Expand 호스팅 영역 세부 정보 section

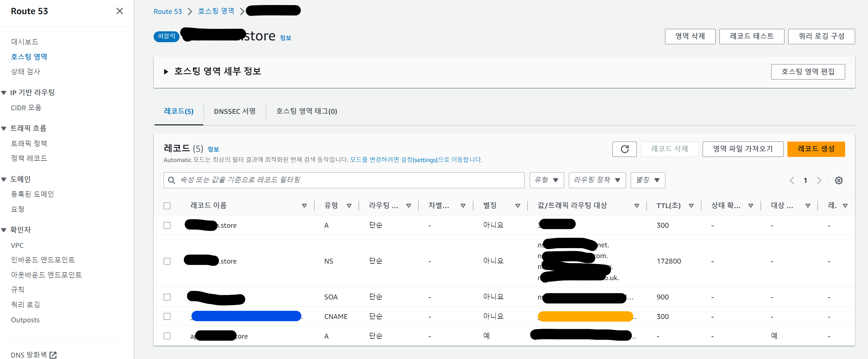166,72
